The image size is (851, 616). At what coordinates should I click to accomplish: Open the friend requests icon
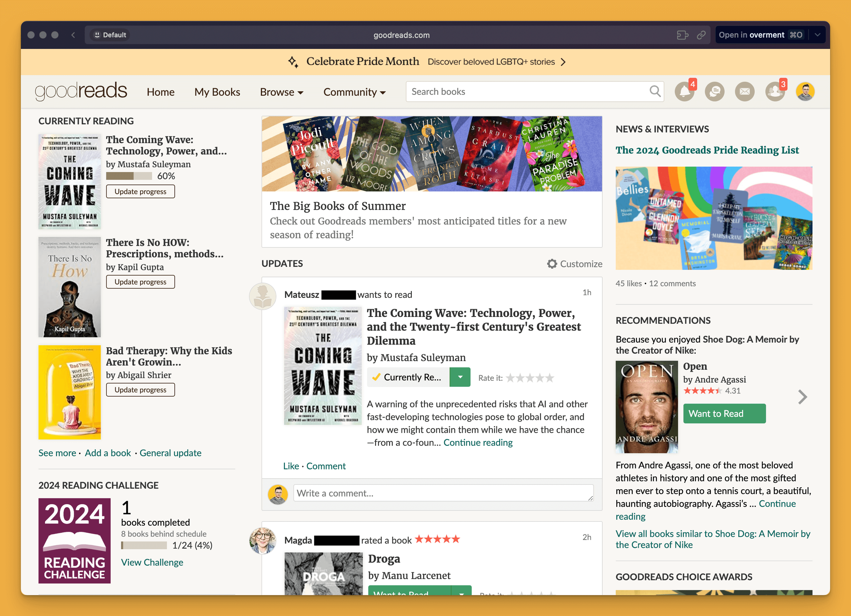click(774, 92)
